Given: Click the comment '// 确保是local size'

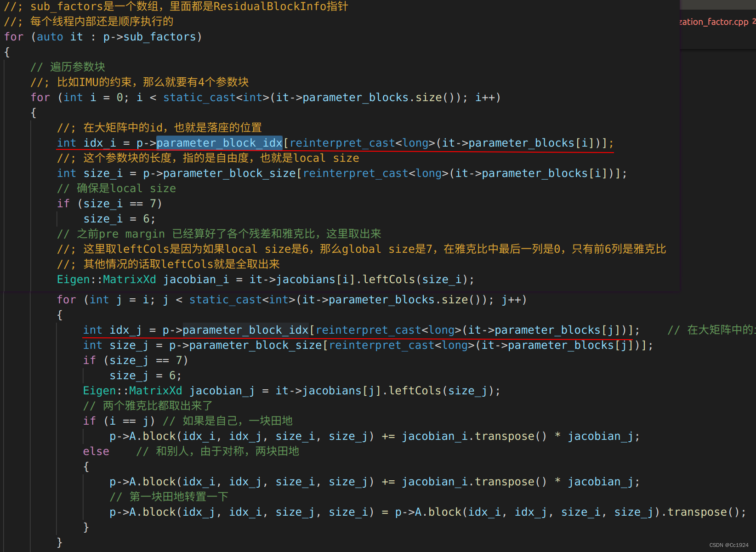Looking at the screenshot, I should point(116,188).
